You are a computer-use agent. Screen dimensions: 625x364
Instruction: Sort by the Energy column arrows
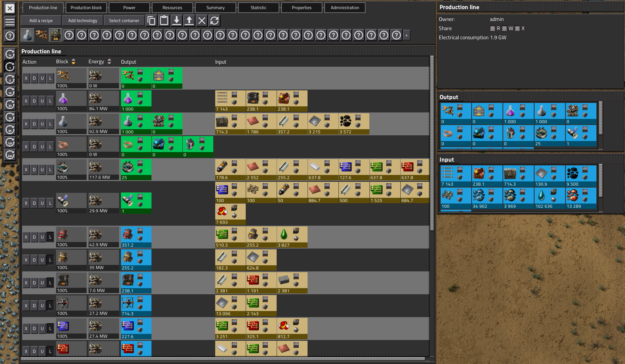tap(110, 62)
